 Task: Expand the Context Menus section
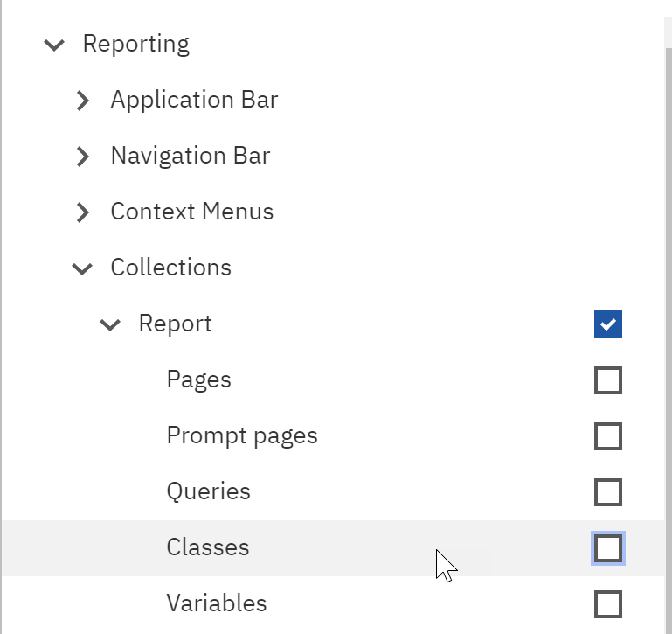click(83, 212)
